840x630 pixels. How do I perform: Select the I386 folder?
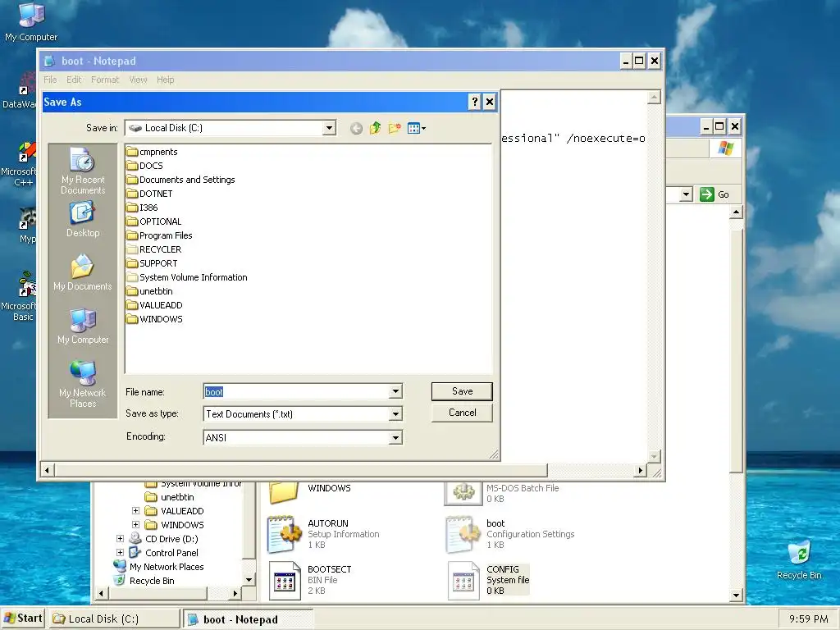[142, 208]
